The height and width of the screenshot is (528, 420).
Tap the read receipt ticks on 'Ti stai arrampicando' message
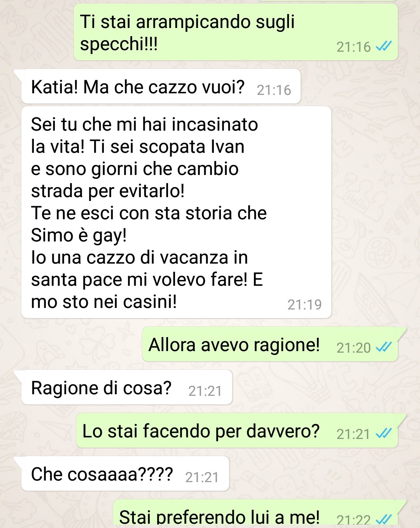(384, 46)
